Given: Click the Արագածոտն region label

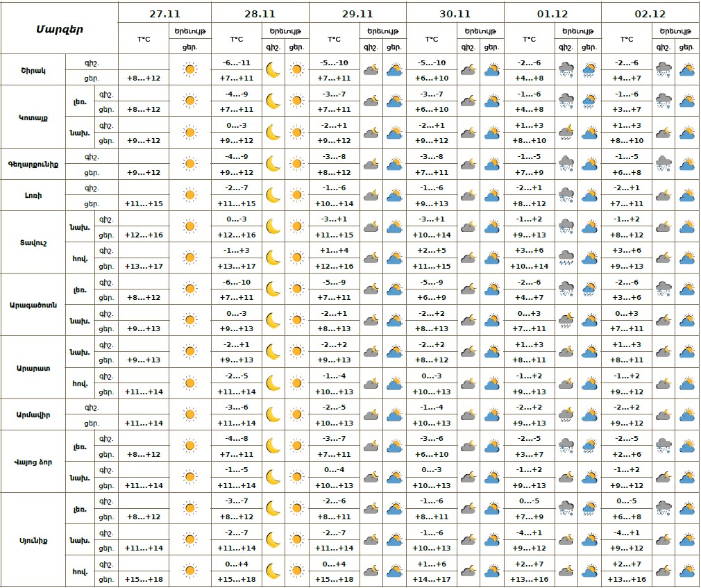Looking at the screenshot, I should pos(33,305).
